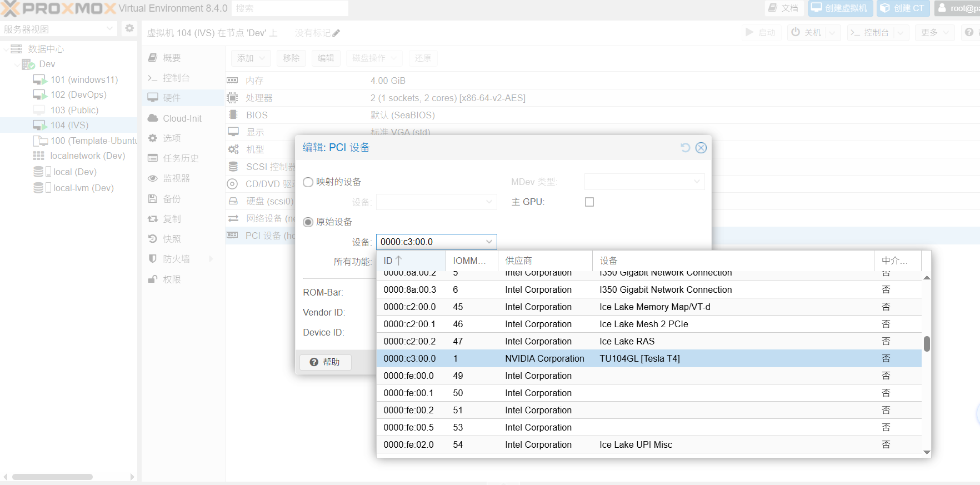Click the display monitor icon in the hardware list
The image size is (980, 485).
coord(233,132)
